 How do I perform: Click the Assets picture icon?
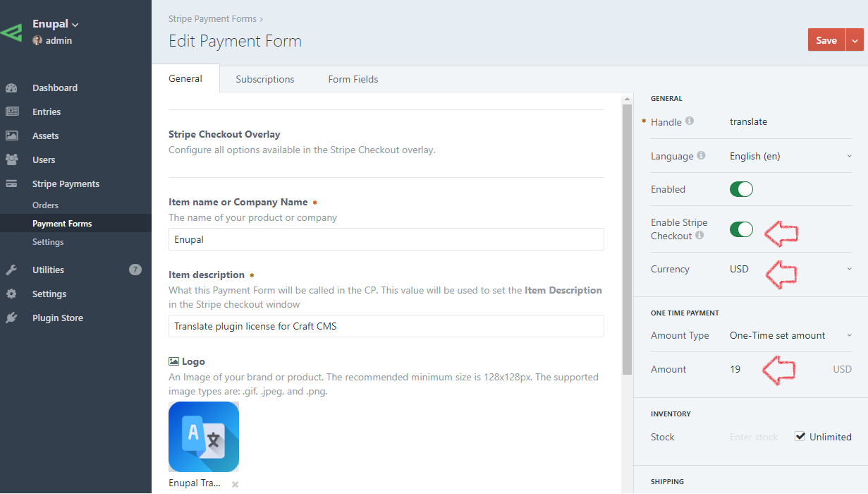[x=11, y=135]
